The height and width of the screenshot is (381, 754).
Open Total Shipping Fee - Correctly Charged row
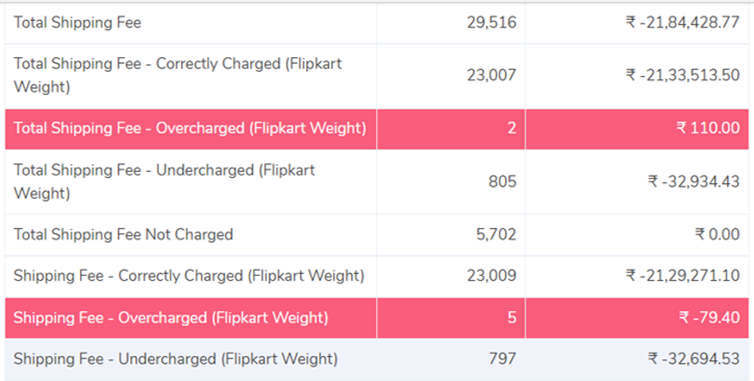(377, 76)
